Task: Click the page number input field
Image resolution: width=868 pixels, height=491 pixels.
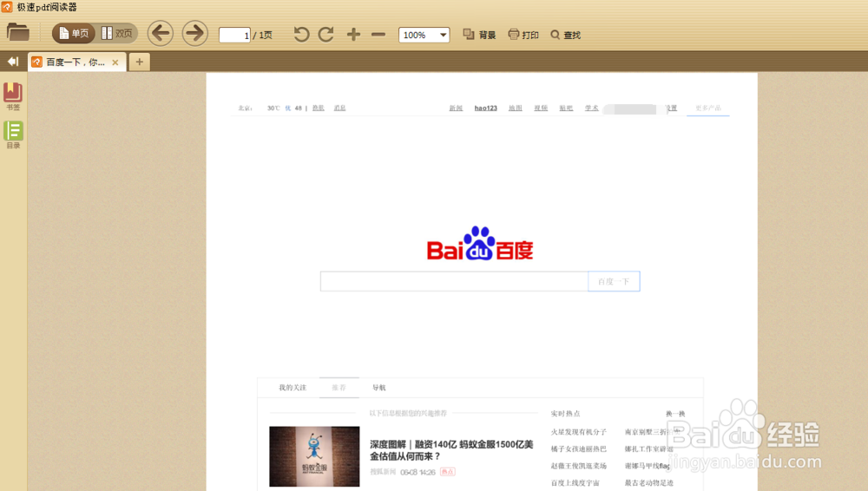Action: (234, 35)
